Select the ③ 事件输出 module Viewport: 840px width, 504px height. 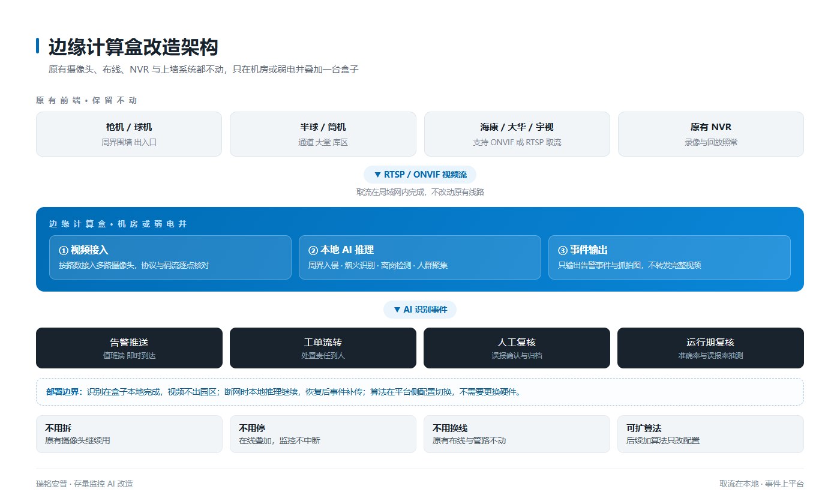(x=670, y=257)
